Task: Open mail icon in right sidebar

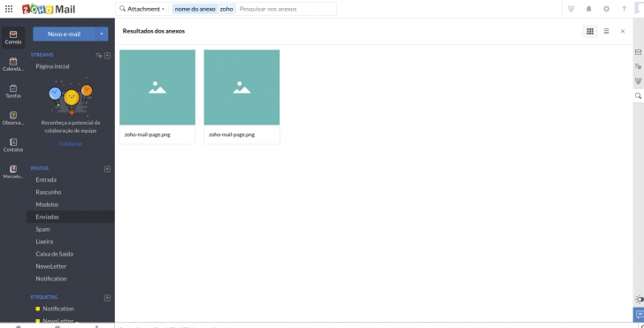Action: [x=638, y=52]
